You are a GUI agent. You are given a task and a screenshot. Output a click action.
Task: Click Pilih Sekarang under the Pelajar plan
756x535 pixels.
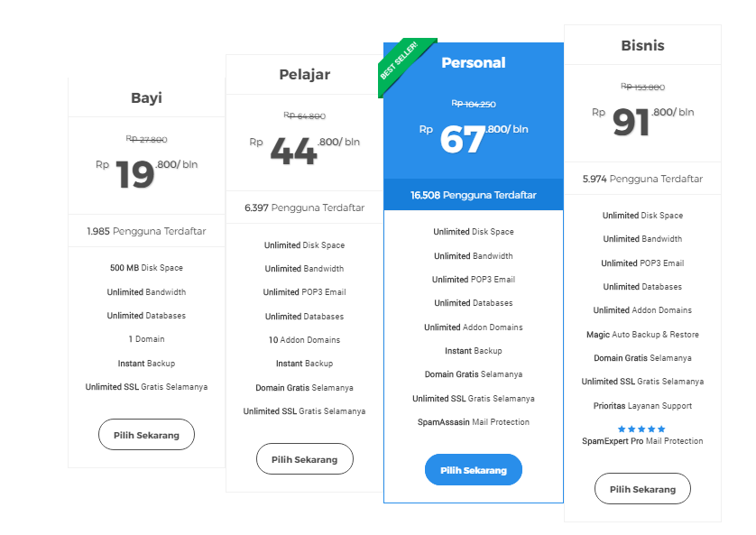pyautogui.click(x=304, y=458)
